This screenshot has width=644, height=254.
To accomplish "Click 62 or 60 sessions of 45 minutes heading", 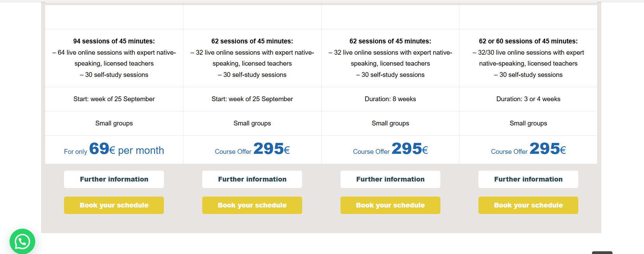I will click(x=528, y=41).
